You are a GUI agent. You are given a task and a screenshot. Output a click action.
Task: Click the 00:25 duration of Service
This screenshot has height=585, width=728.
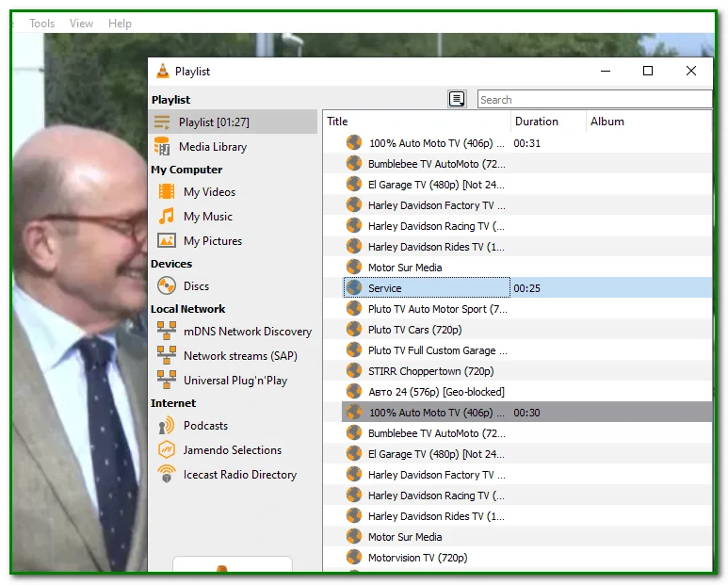pos(527,288)
